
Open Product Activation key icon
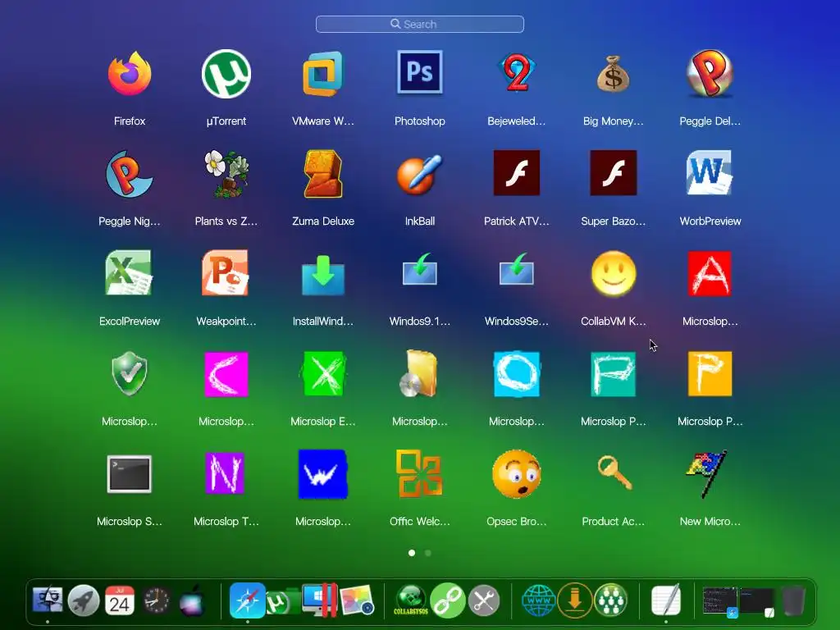[614, 472]
